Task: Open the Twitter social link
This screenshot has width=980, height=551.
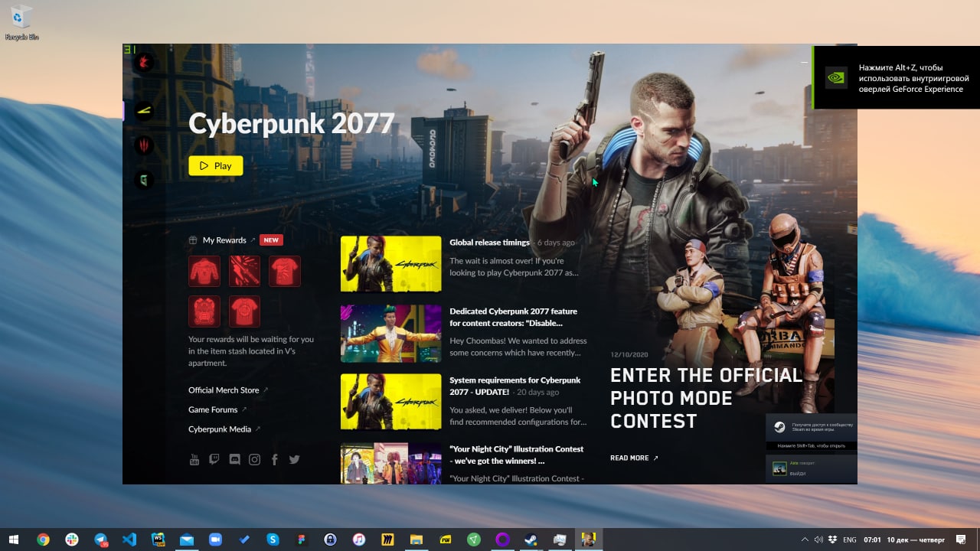Action: pyautogui.click(x=294, y=460)
